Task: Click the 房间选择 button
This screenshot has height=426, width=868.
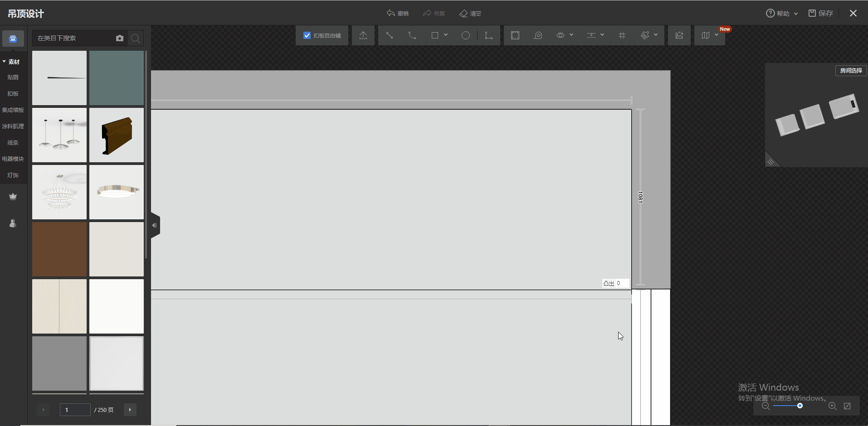Action: (x=851, y=71)
